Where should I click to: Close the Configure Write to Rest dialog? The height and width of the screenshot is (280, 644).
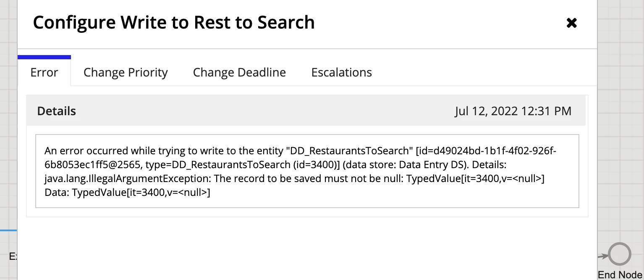[571, 23]
